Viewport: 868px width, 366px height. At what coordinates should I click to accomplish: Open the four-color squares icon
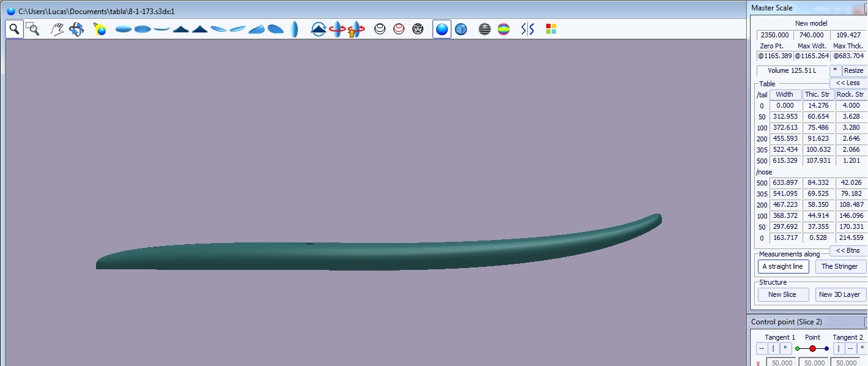click(551, 29)
